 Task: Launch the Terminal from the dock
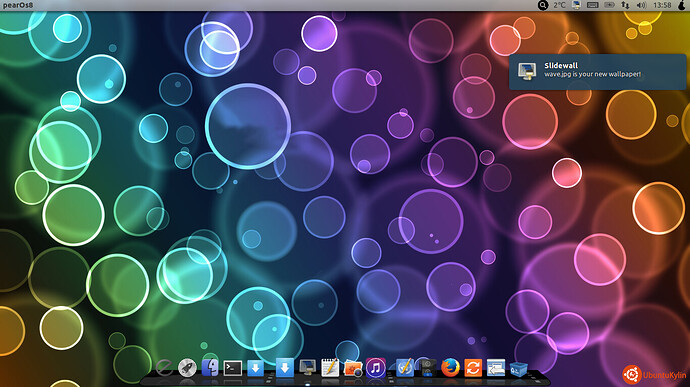tap(233, 368)
